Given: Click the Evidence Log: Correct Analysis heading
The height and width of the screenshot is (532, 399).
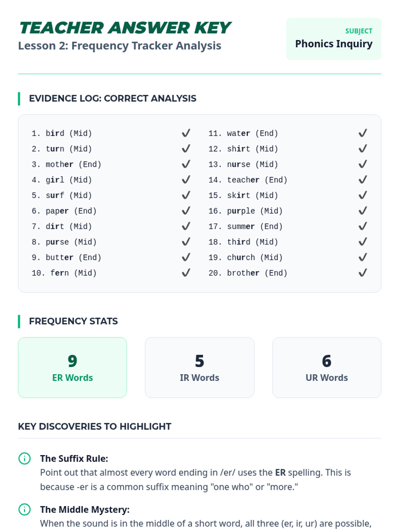Looking at the screenshot, I should [112, 98].
